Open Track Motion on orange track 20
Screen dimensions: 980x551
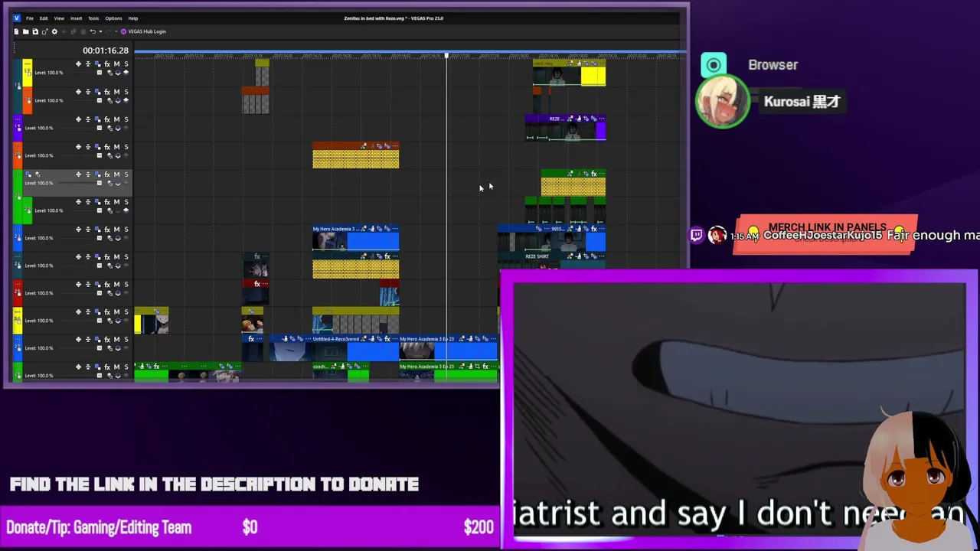(97, 147)
